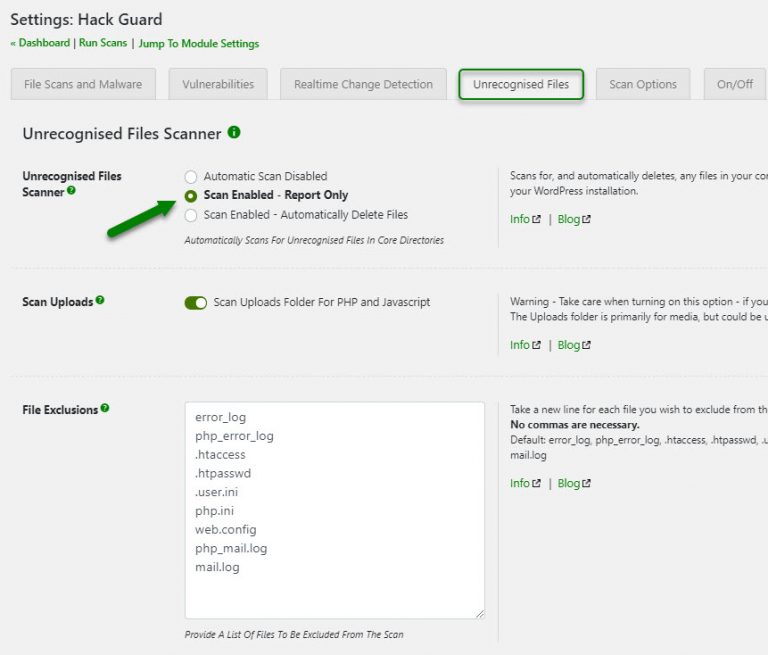Screen dimensions: 768x655
Task: Click help icon next to Unrecognised Files Scanner label
Action: pos(71,191)
